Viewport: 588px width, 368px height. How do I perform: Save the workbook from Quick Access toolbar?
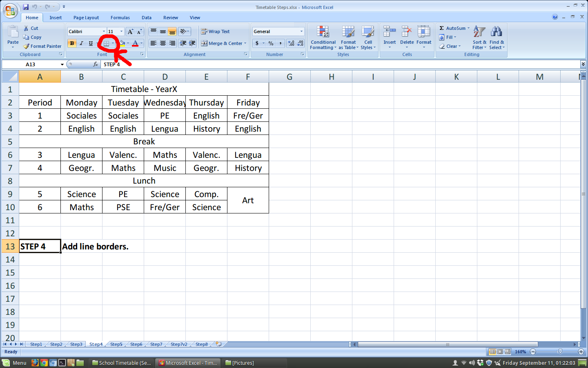(26, 7)
